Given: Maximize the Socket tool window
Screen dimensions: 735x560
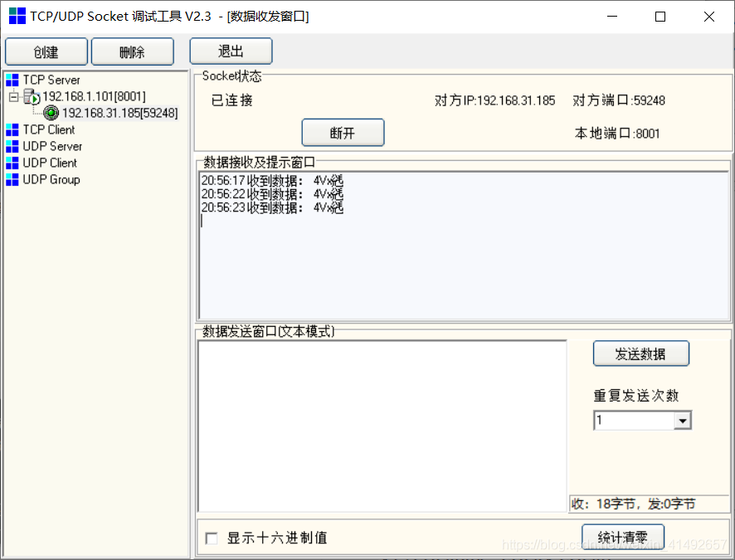Looking at the screenshot, I should [x=660, y=17].
